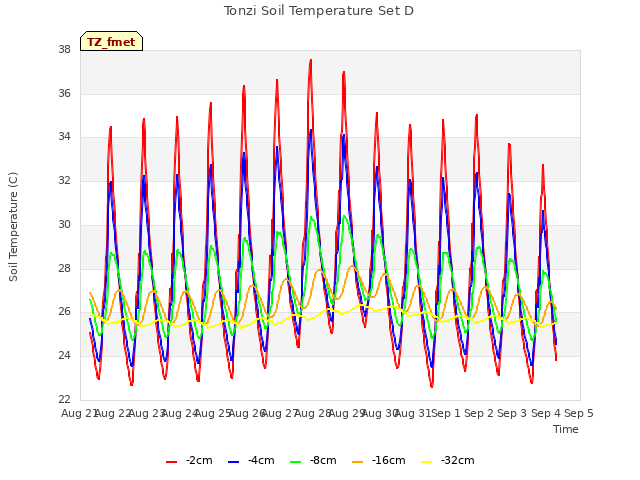Viewport: 640px width, 480px height.
Task: Click the chart title Tonzi Soil Temperature Set D
Action: coord(319,11)
